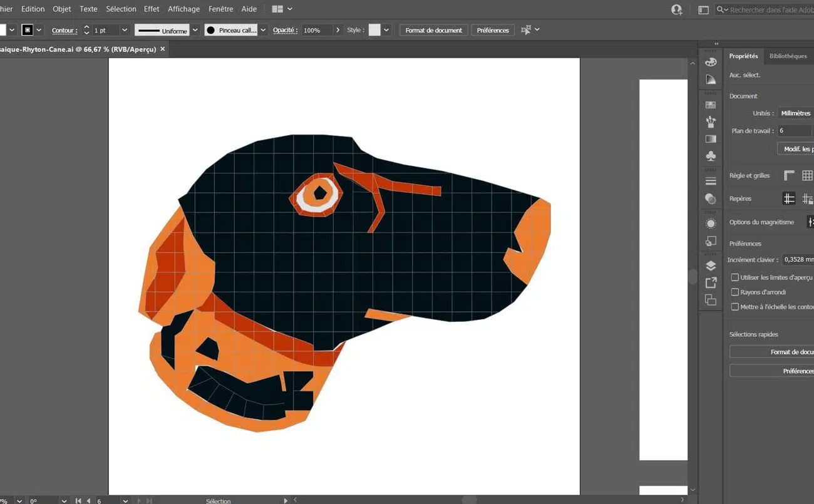The height and width of the screenshot is (504, 814).
Task: Show rulers using Règle et grilles icon
Action: coord(789,176)
